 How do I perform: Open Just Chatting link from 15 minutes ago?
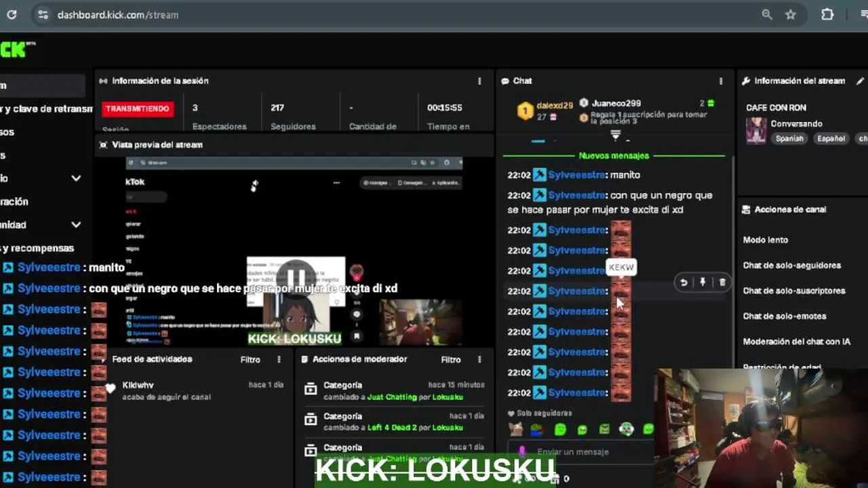(392, 396)
